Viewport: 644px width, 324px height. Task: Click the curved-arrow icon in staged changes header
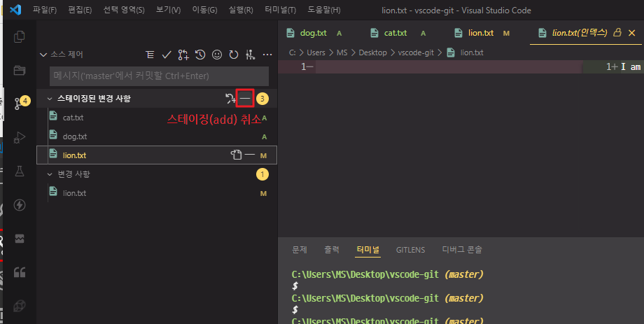(x=230, y=99)
